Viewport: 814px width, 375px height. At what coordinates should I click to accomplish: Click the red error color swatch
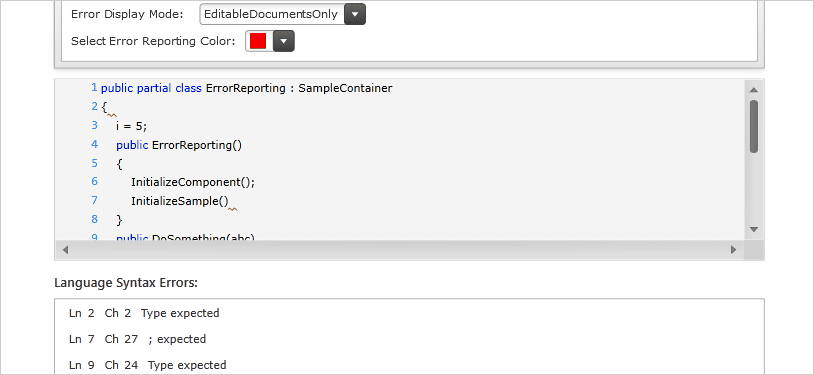coord(258,41)
